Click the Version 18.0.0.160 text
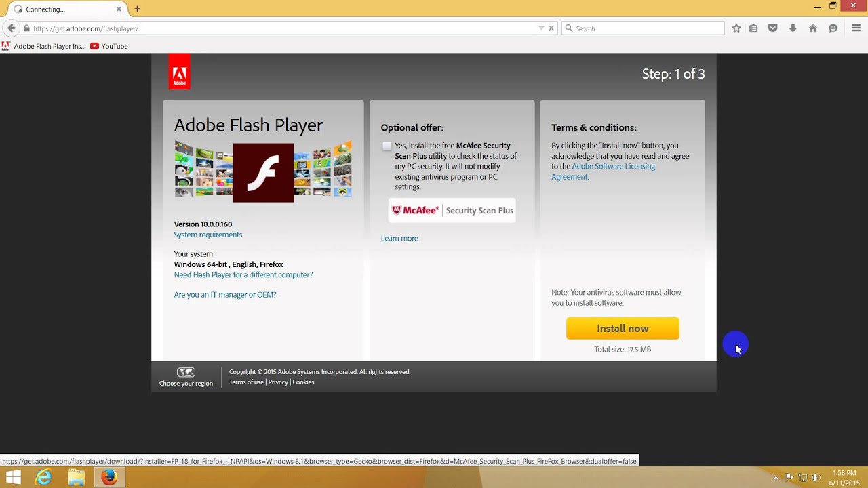This screenshot has width=868, height=488. tap(203, 224)
